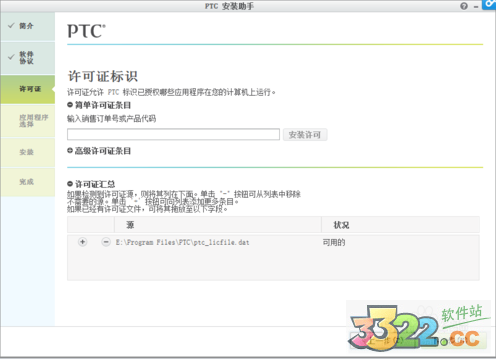Minimize the PTC installer window
The height and width of the screenshot is (360, 496).
tap(476, 7)
